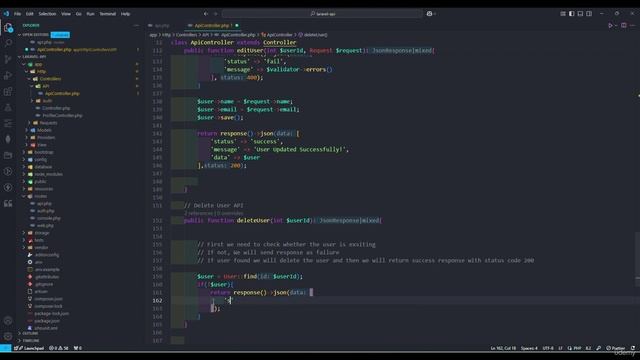The width and height of the screenshot is (640, 360).
Task: Open ProfileController.php in file tree
Action: (62, 116)
